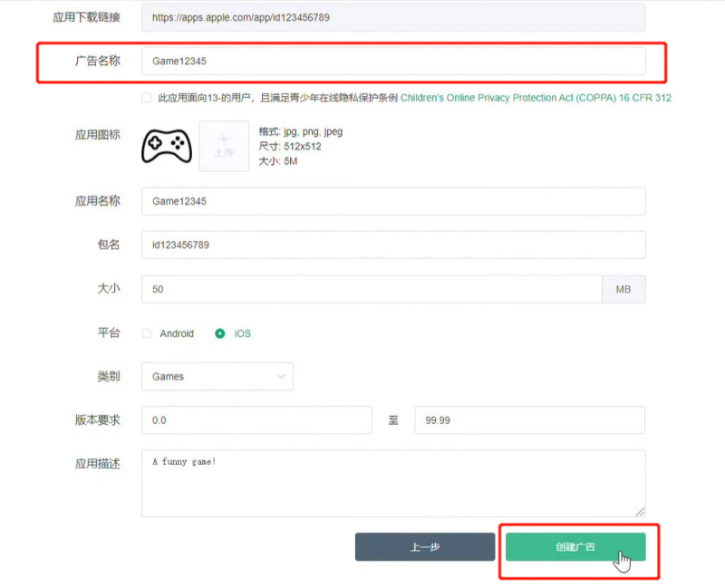Click the 类别 label
Screen dimensions: 725x588
click(109, 376)
